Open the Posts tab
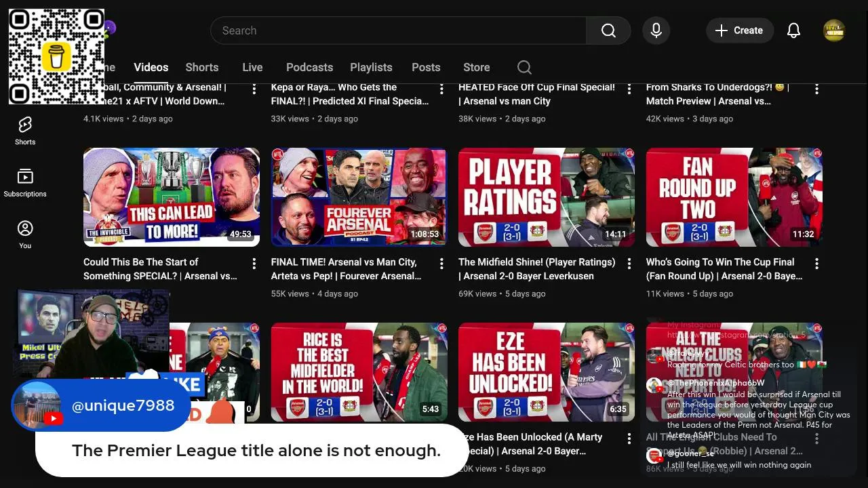 [426, 67]
